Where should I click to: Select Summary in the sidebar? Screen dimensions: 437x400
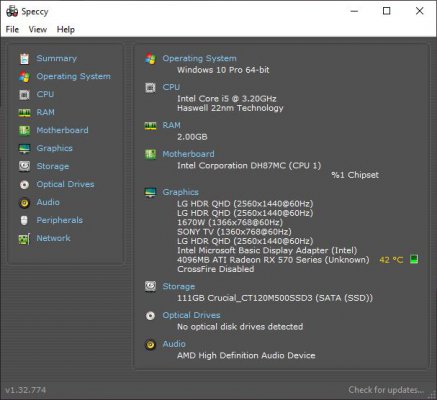[x=57, y=59]
